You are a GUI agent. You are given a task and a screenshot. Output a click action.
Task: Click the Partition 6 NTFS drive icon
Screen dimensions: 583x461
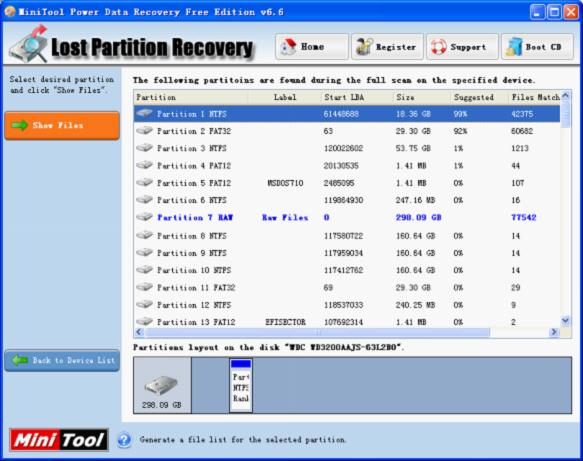[144, 200]
